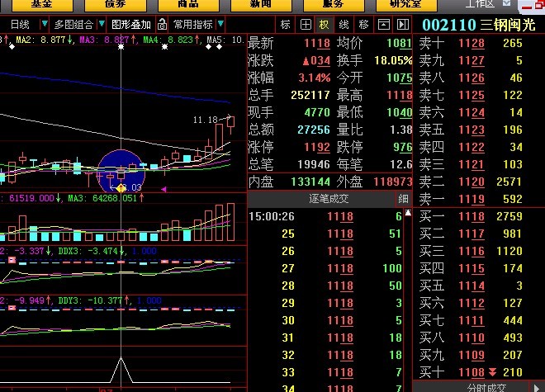The height and width of the screenshot is (392, 545).
Task: Click the collapse panel window icon
Action: 384,24
